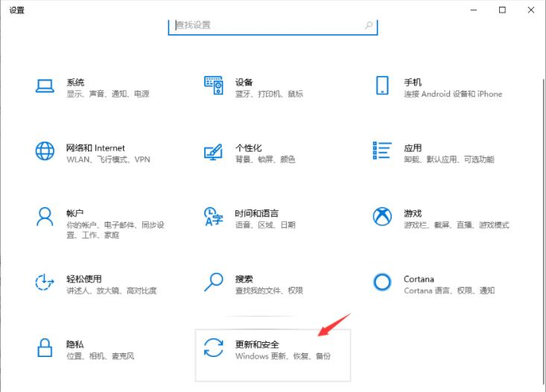Click the 网络和 Internet globe icon
The width and height of the screenshot is (546, 392).
coord(45,151)
